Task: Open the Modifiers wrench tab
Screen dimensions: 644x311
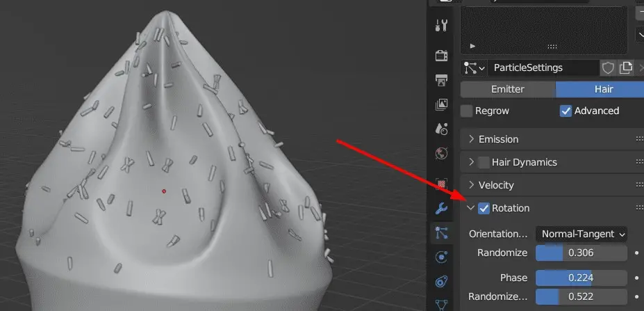Action: click(442, 209)
